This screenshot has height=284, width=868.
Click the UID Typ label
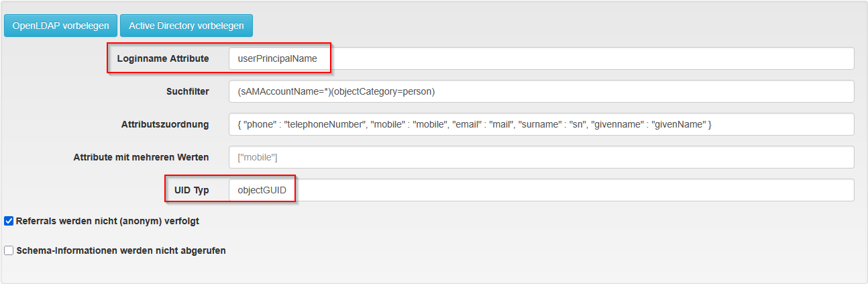[x=191, y=190]
